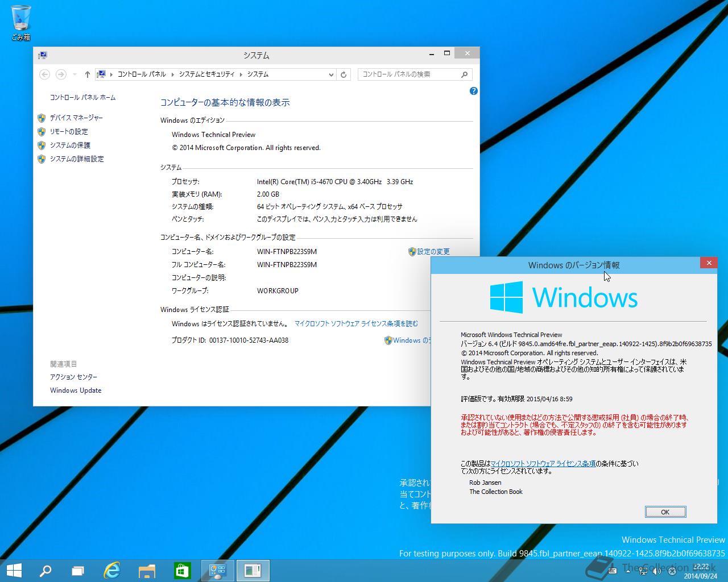Image resolution: width=728 pixels, height=582 pixels.
Task: Select the processor value Intel(R) Core(TM) i5-4670
Action: click(335, 182)
